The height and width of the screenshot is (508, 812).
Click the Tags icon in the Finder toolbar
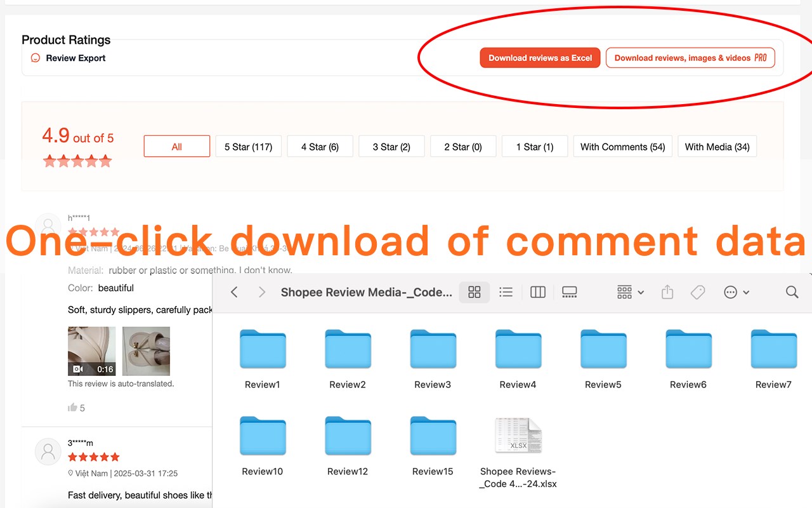pos(698,291)
